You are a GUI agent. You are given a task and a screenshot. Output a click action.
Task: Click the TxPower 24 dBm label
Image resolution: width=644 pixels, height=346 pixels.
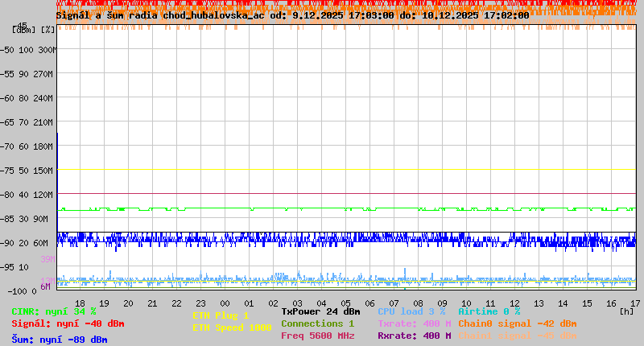(x=320, y=311)
